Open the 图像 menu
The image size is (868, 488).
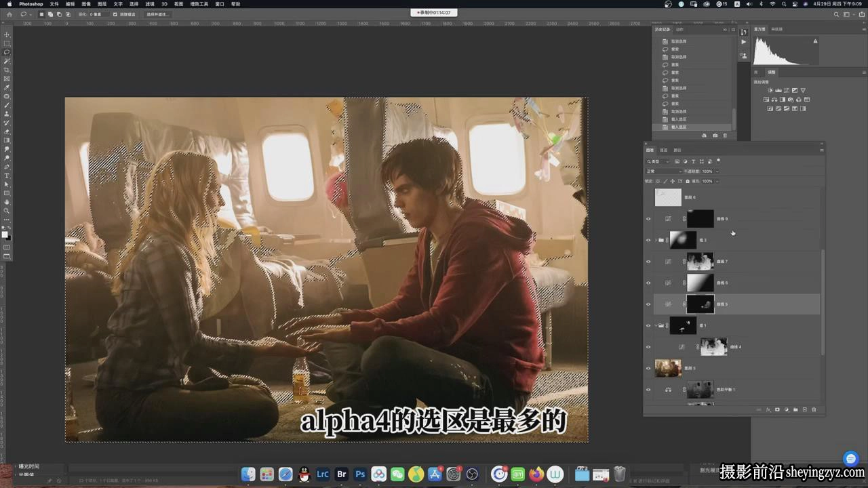pyautogui.click(x=86, y=4)
